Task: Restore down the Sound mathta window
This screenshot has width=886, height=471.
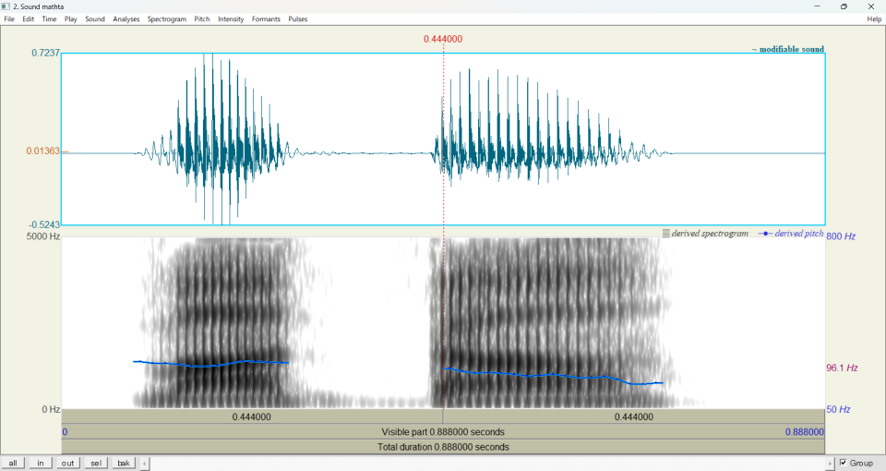Action: point(844,6)
